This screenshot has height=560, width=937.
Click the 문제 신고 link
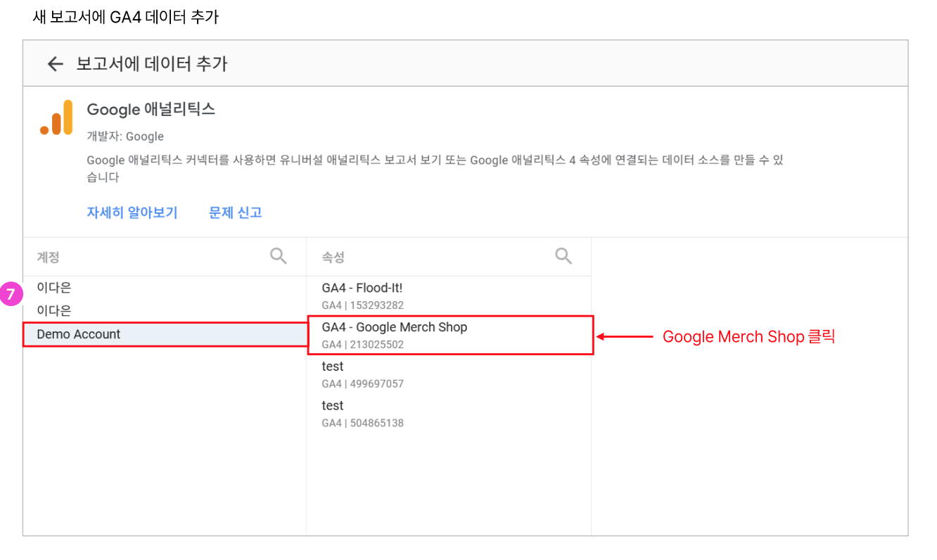pos(236,212)
